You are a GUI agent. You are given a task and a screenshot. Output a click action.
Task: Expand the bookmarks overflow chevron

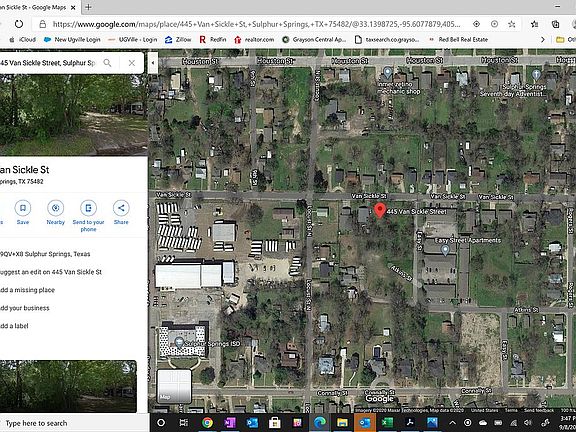(543, 39)
